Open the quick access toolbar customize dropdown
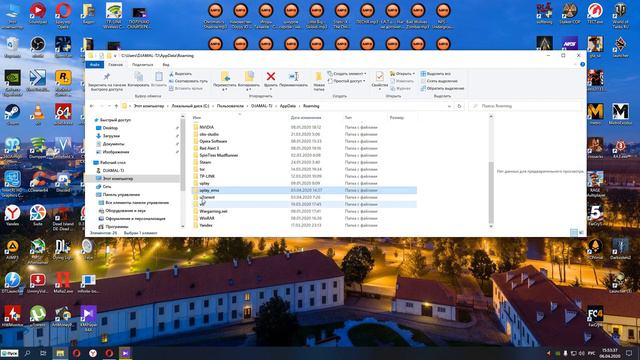640x360 pixels. [116, 56]
